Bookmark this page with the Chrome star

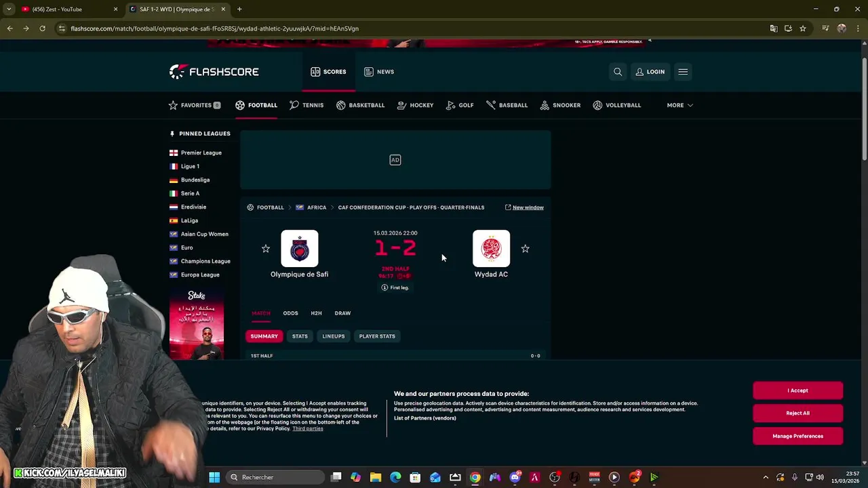(803, 28)
